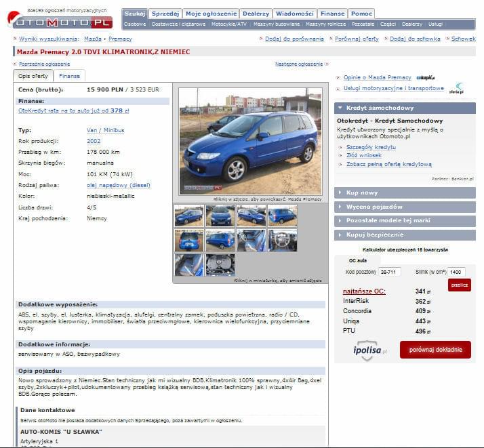Click the porównaj dokładnie button

tap(435, 350)
